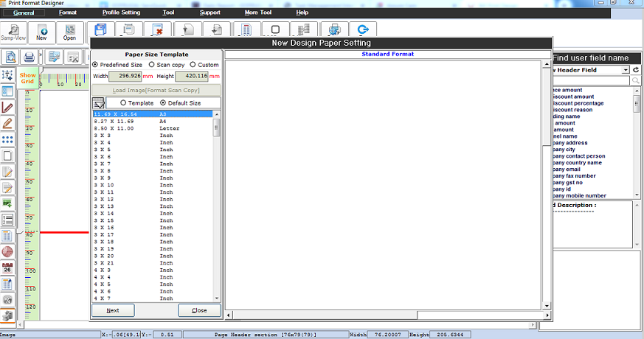
Task: Click refresh icon beside Header Field dropdown
Action: pyautogui.click(x=636, y=70)
